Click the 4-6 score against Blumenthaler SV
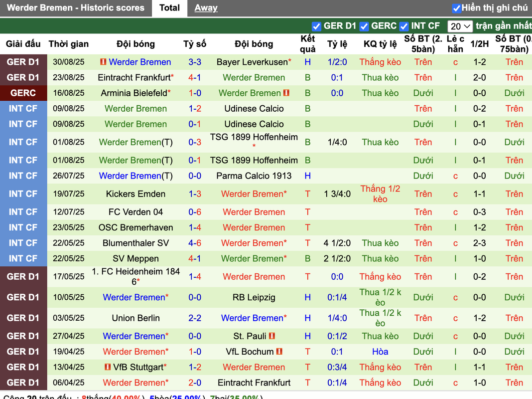This screenshot has height=399, width=532. point(195,243)
